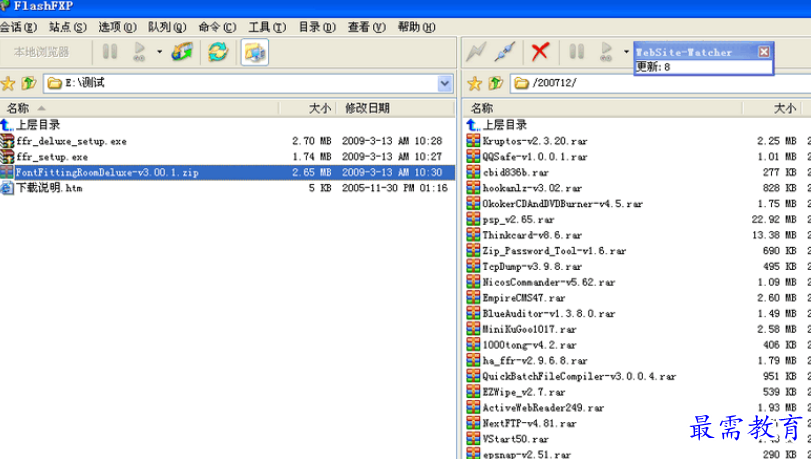
Task: Select EmpireCMS47.rar file
Action: (x=524, y=298)
